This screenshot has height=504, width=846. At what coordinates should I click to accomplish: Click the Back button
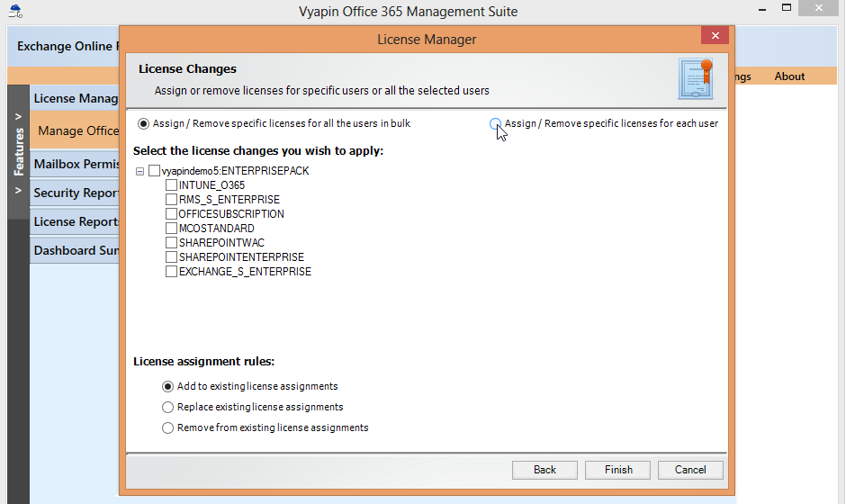coord(544,470)
